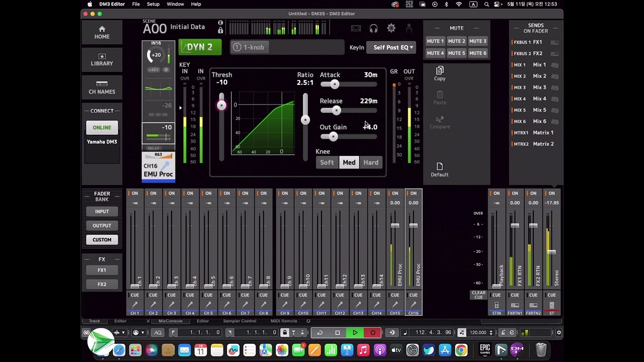
Task: Select the INPUT fader bank
Action: click(x=102, y=212)
